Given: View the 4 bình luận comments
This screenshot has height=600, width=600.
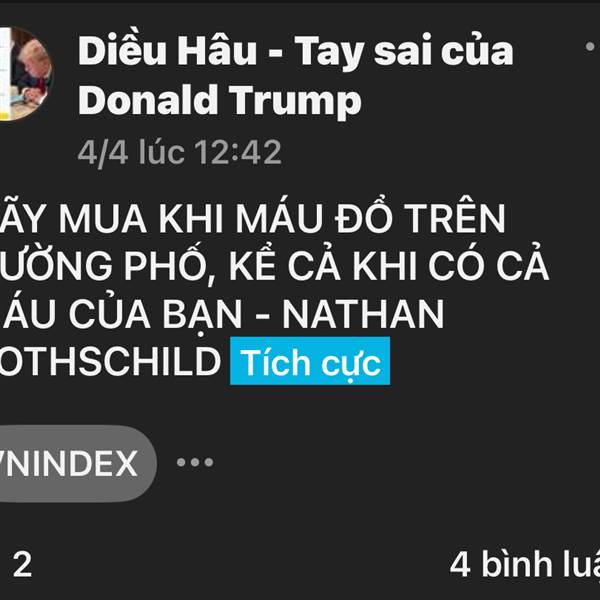Looking at the screenshot, I should (525, 564).
